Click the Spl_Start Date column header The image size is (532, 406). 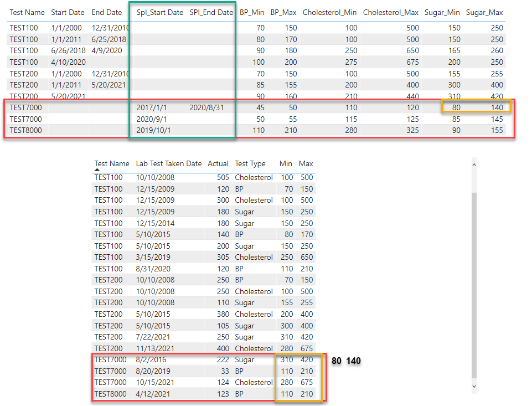pos(159,13)
